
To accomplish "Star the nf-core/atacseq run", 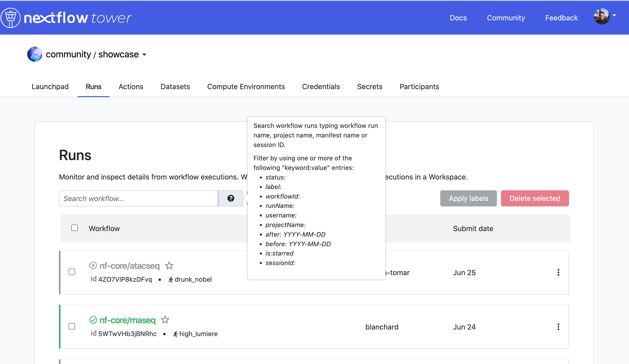I will (169, 266).
